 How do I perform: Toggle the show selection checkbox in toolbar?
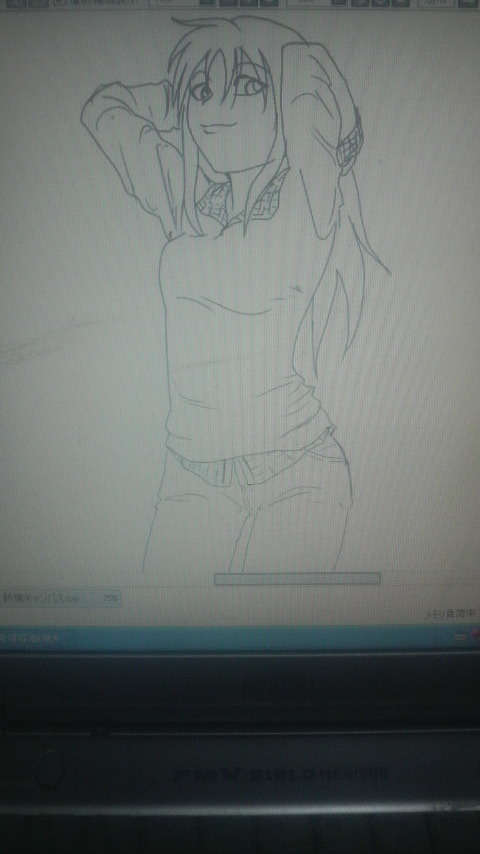[60, 2]
